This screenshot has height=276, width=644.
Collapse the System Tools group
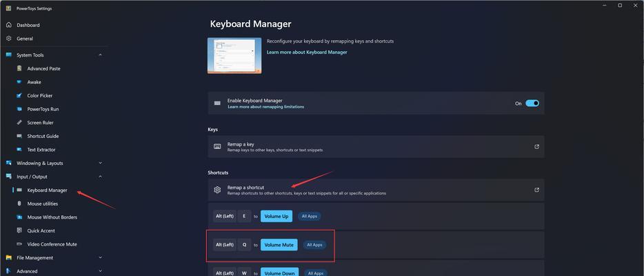100,55
